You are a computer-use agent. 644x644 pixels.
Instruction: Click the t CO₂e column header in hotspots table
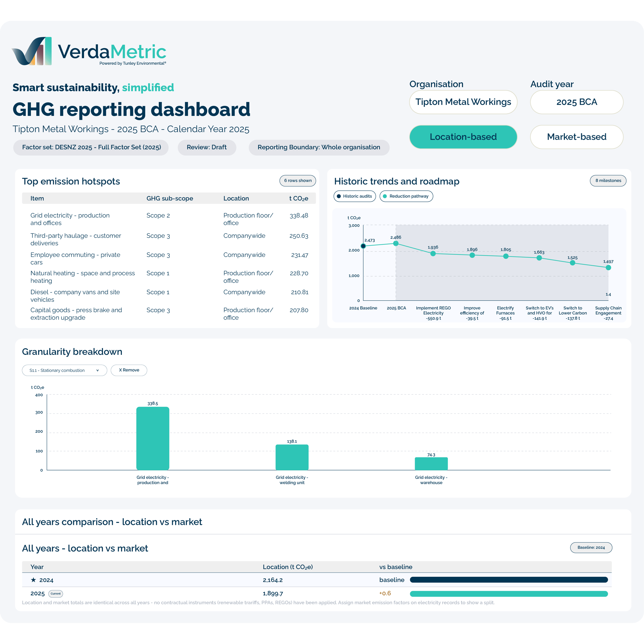298,198
